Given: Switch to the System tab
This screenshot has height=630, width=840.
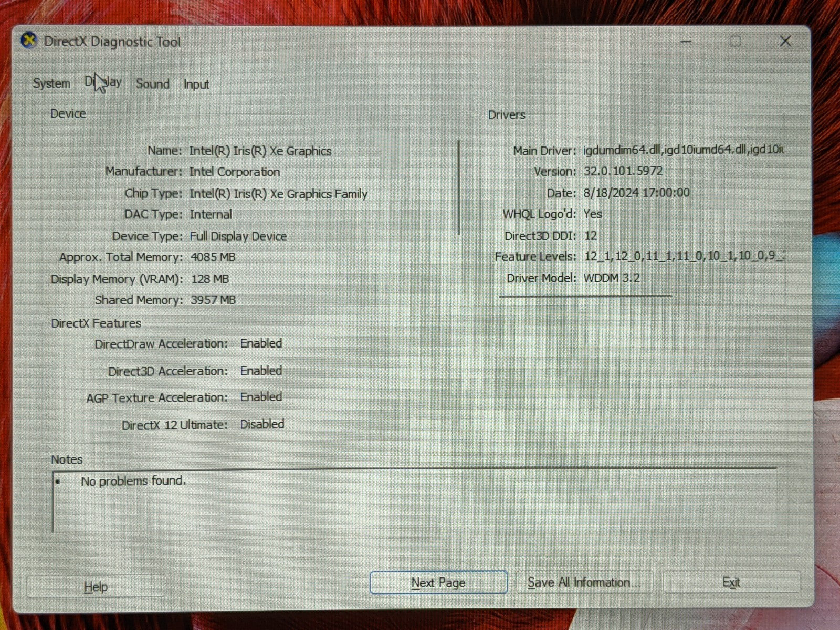Looking at the screenshot, I should pos(51,83).
